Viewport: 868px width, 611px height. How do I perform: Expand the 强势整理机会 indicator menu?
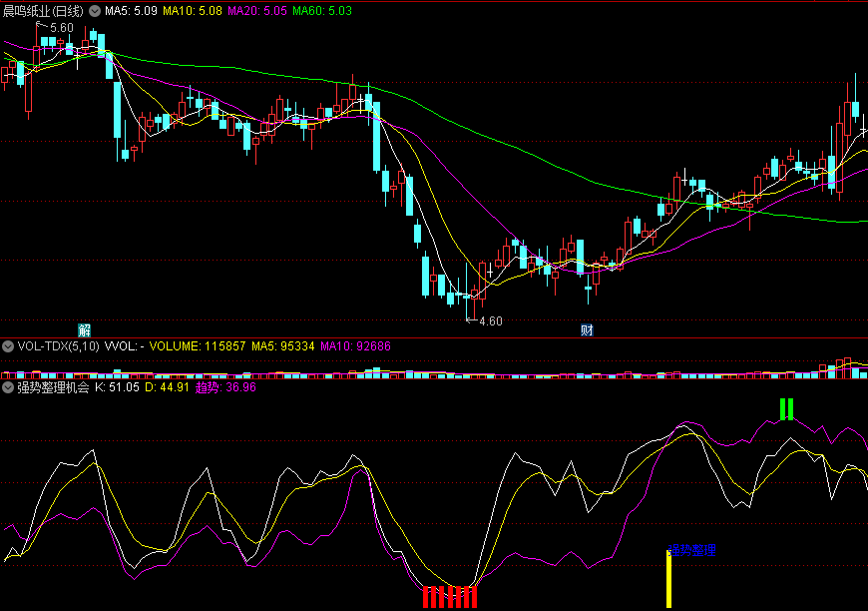click(x=8, y=387)
